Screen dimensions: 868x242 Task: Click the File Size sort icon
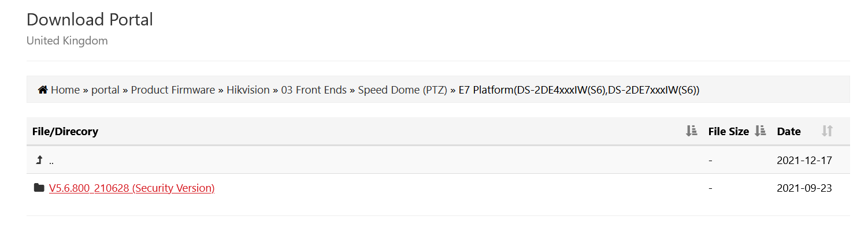760,131
